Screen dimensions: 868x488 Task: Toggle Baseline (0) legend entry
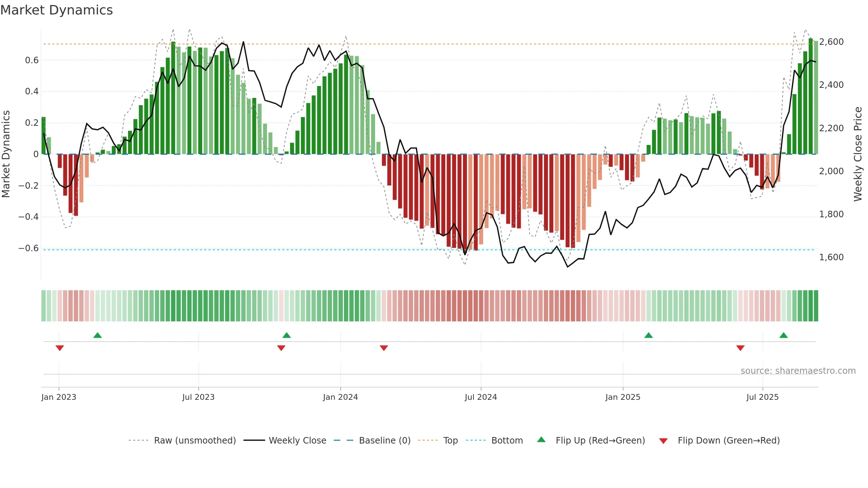click(x=372, y=440)
